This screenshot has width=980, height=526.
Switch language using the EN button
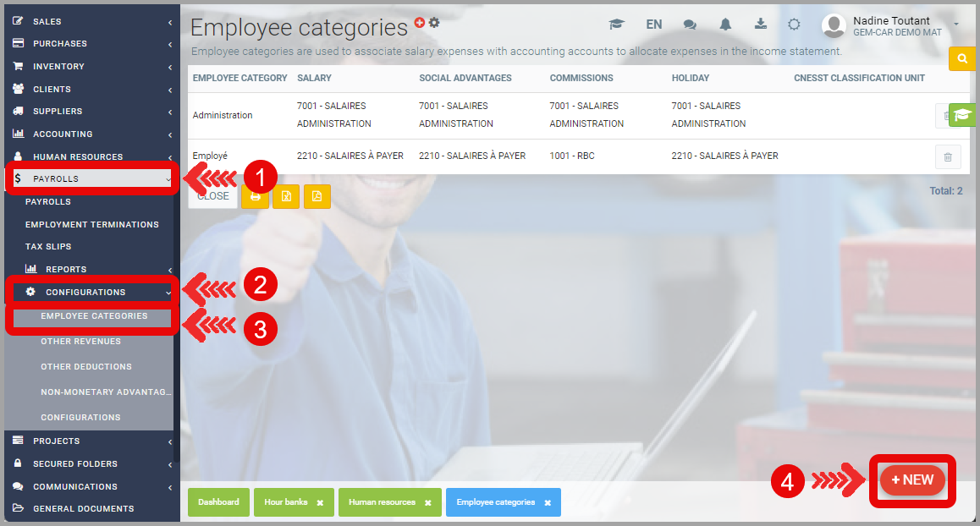pos(653,25)
